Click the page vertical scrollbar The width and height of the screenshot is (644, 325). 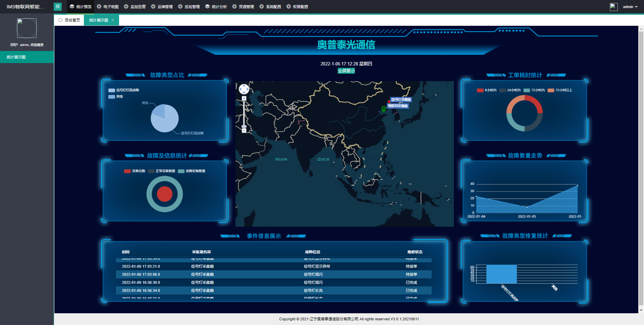(x=641, y=168)
